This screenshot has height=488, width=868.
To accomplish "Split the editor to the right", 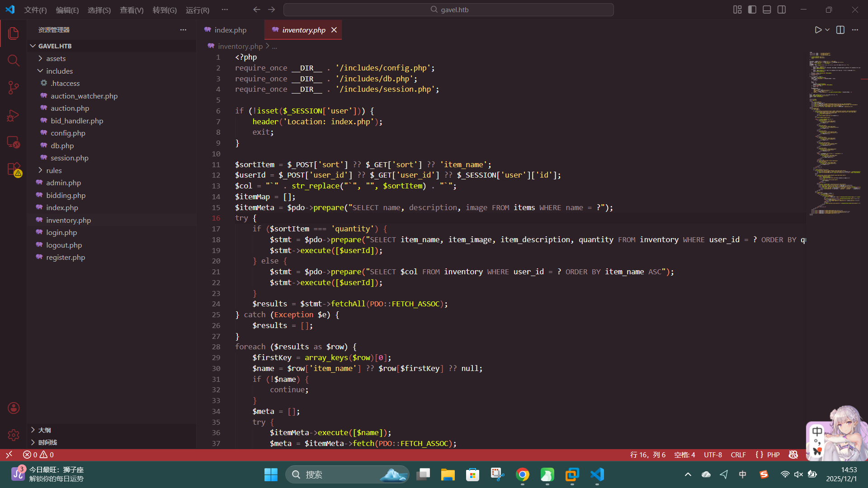I will point(840,30).
